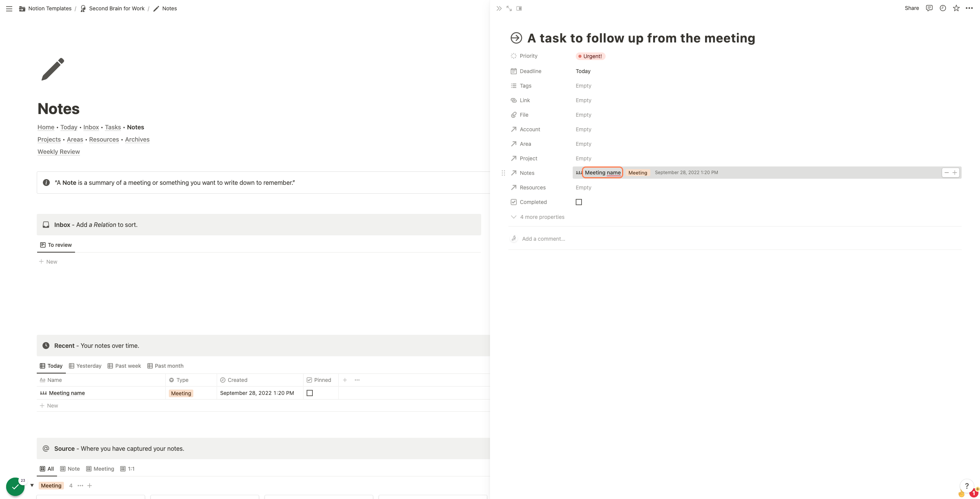The width and height of the screenshot is (980, 499).
Task: Switch to the Past week tab
Action: pos(124,366)
